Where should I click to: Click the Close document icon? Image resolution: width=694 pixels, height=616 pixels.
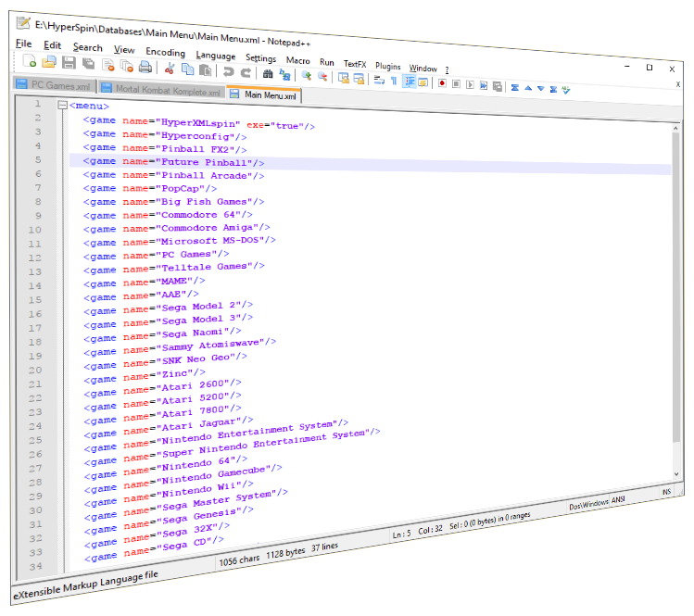point(108,65)
